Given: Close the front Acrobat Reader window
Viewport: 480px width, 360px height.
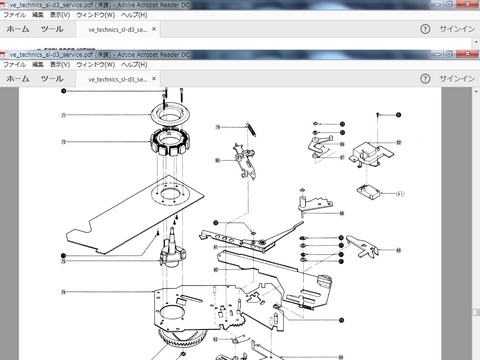Looking at the screenshot, I should (x=467, y=53).
